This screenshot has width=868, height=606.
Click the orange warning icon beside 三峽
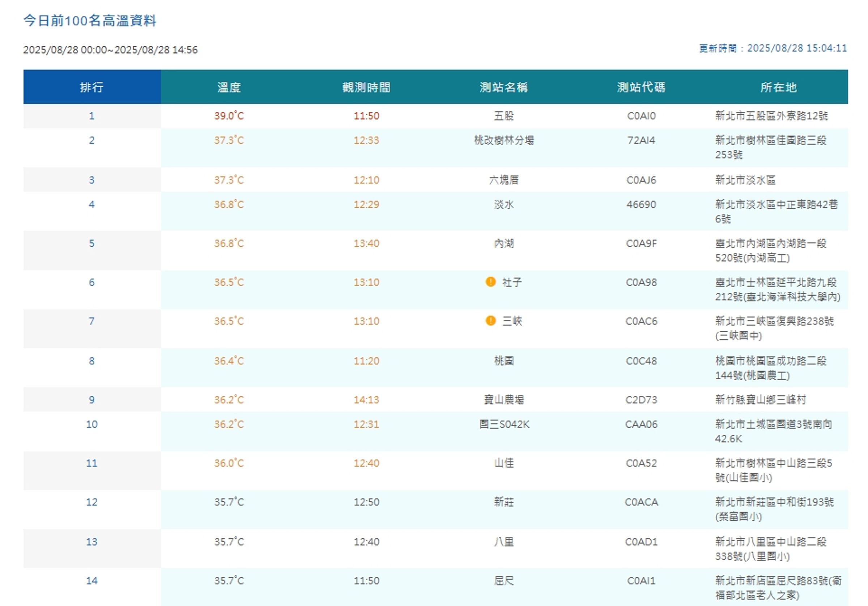pyautogui.click(x=490, y=321)
